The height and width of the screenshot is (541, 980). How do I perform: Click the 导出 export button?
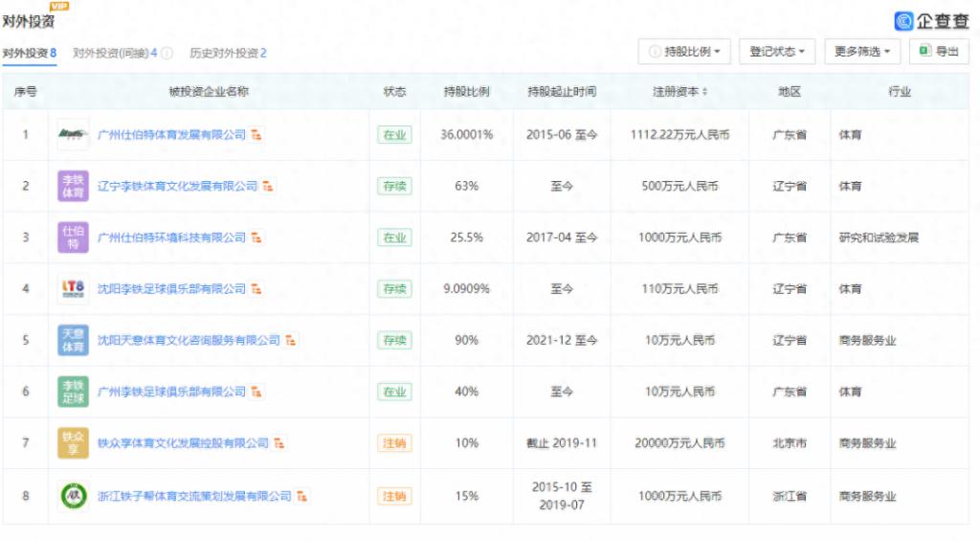(938, 52)
